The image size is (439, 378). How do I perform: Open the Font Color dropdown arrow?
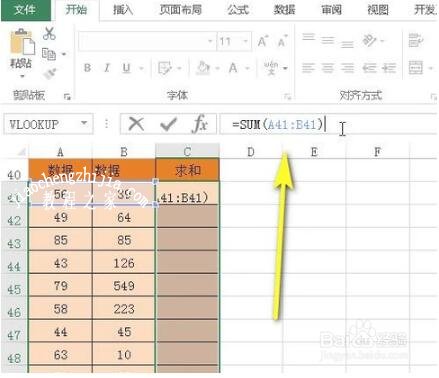[247, 69]
